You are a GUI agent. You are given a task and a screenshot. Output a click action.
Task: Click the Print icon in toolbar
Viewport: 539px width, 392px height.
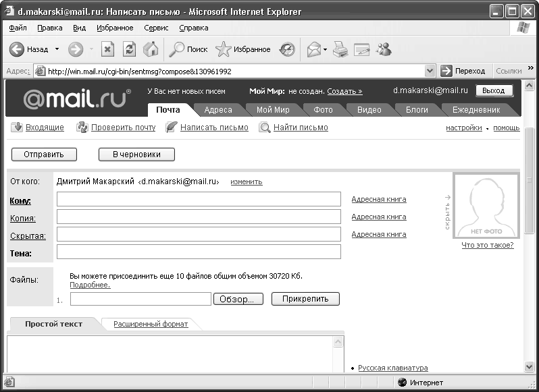point(340,49)
